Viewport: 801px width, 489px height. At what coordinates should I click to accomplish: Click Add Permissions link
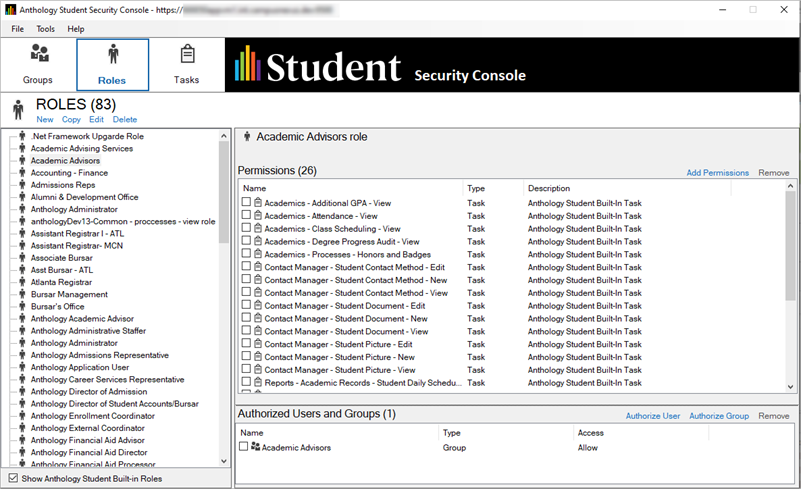coord(717,173)
